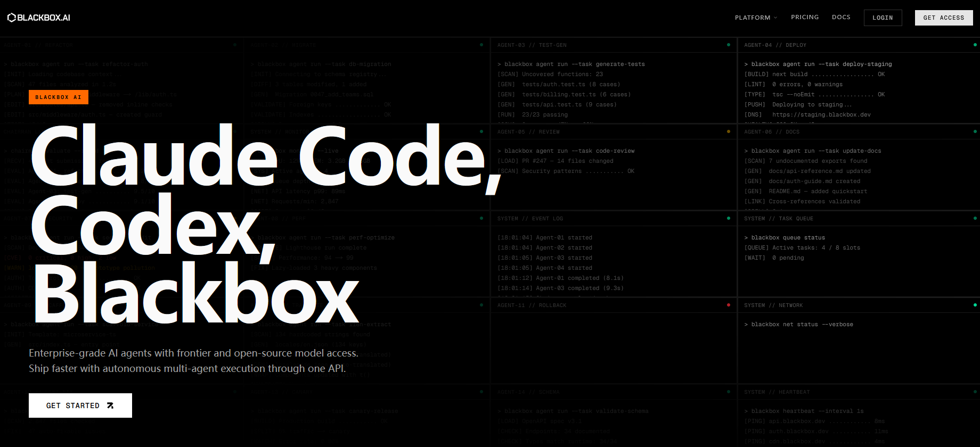Click the AGENT-04 // DEPLOY panel header

775,45
